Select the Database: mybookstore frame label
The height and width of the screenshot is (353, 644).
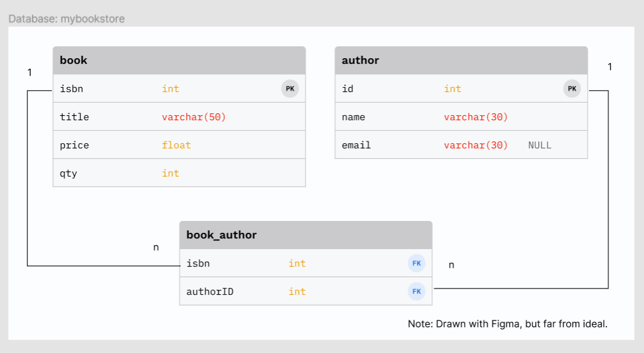click(66, 19)
